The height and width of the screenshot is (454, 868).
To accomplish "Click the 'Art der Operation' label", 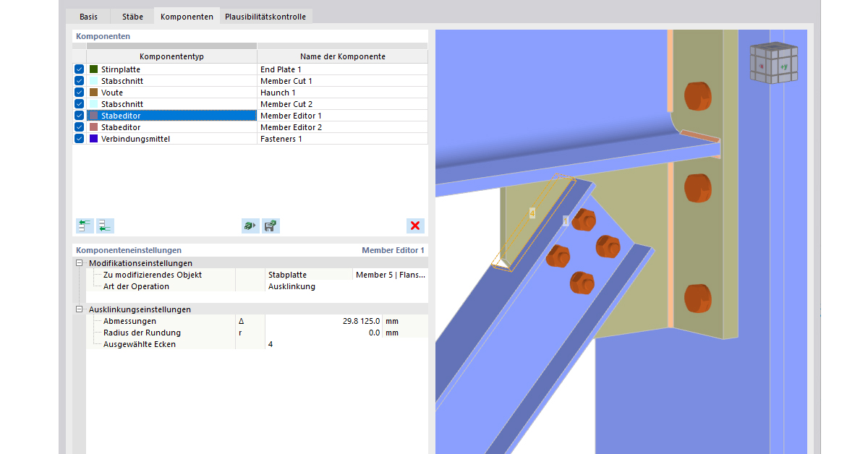I will (x=136, y=286).
